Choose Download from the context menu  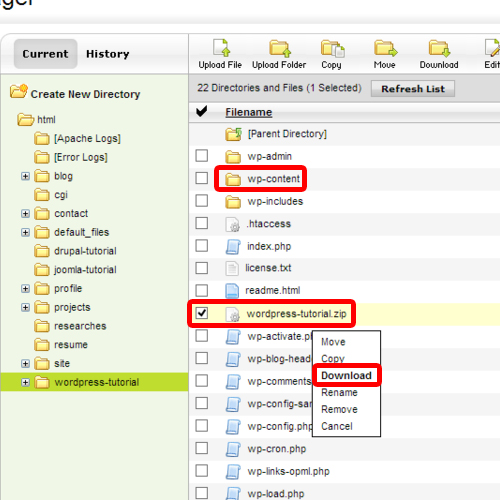click(x=346, y=376)
